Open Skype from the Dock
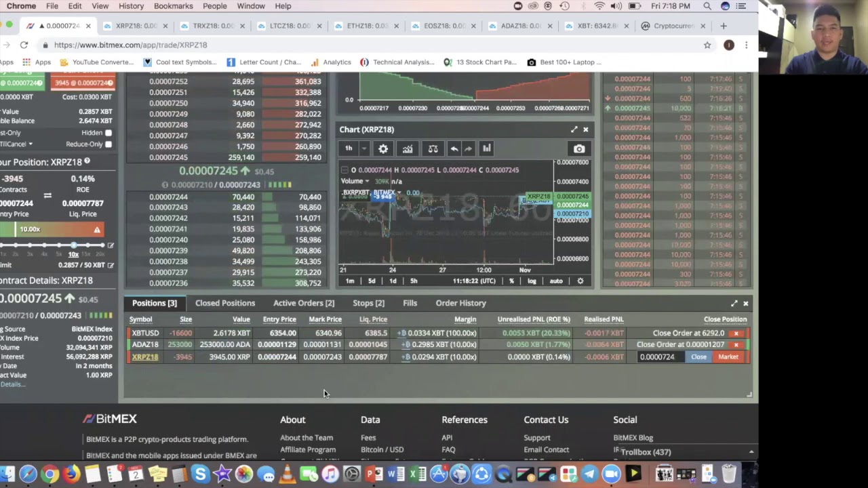 tap(200, 474)
